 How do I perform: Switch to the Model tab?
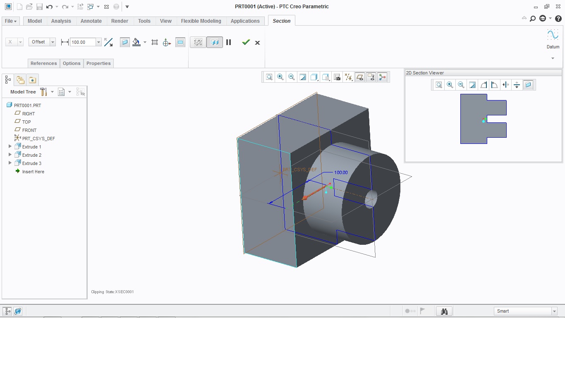35,21
